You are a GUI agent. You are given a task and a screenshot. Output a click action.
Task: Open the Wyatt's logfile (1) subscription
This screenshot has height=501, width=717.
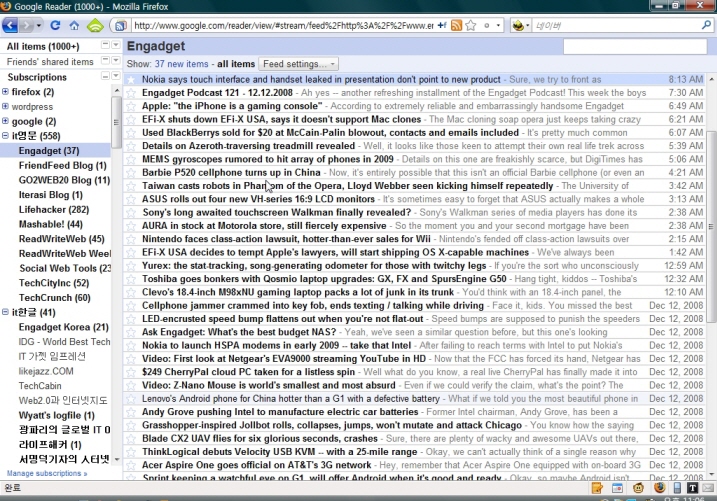tap(56, 415)
